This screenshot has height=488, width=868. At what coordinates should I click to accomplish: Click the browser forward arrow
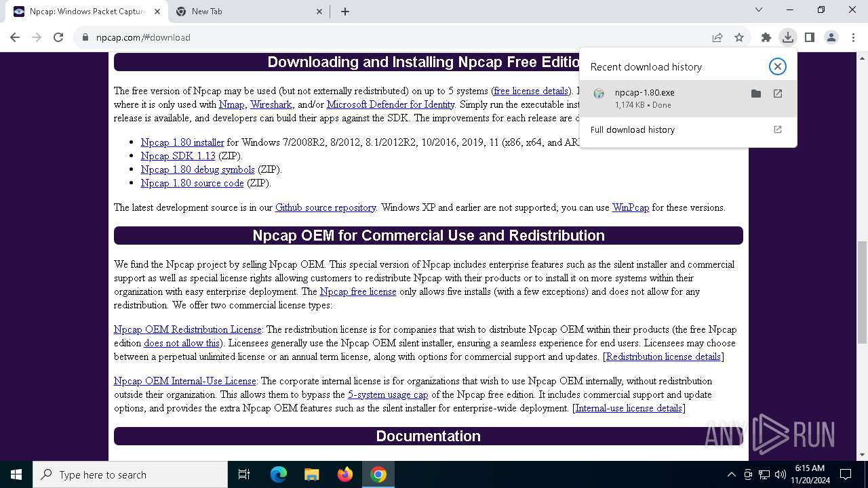[x=37, y=37]
